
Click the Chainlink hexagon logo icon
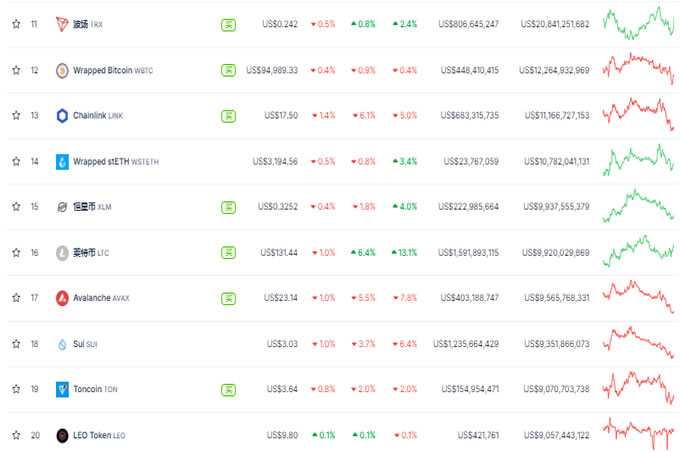pos(62,115)
